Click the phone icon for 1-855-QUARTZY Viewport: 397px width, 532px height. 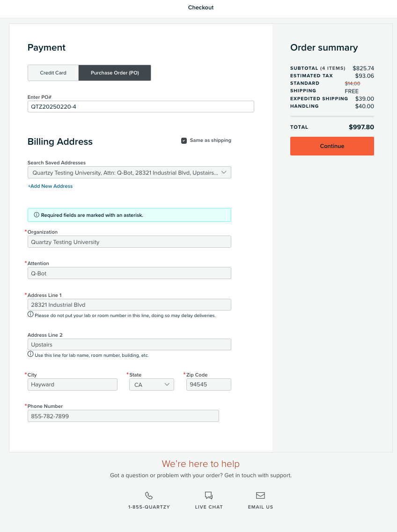[148, 495]
